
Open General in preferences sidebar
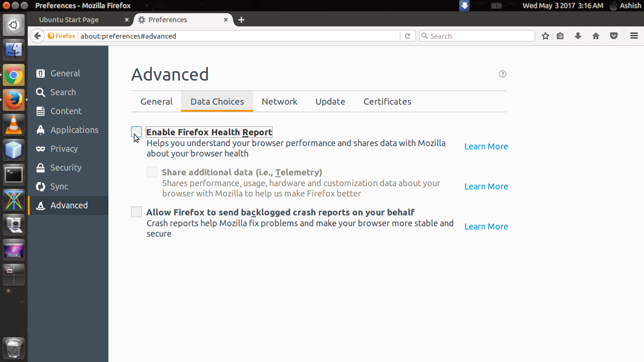point(68,74)
